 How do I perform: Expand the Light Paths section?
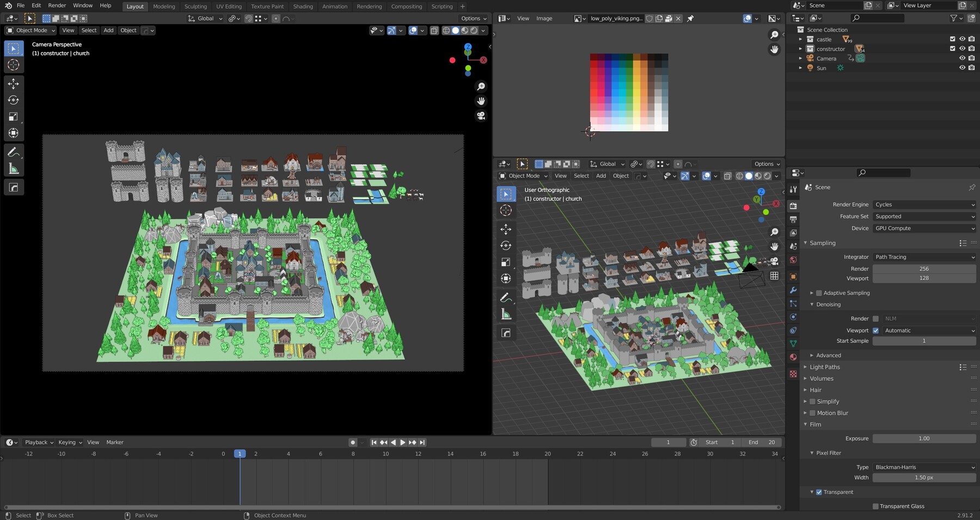click(x=824, y=367)
